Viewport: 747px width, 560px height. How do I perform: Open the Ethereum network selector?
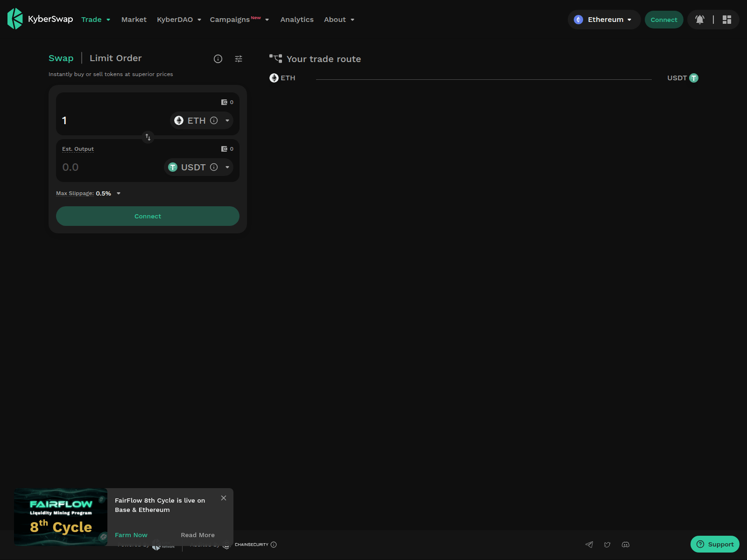(x=604, y=20)
